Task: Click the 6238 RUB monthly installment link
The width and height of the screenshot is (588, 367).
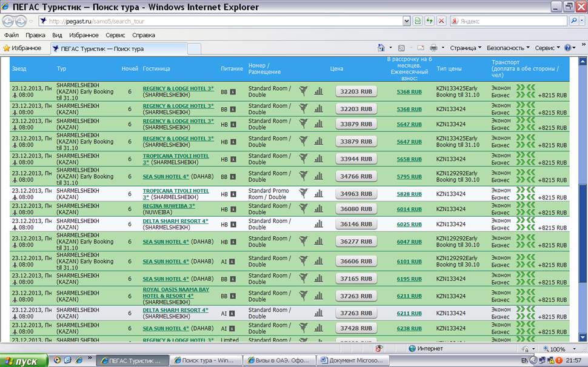Action: coord(409,328)
